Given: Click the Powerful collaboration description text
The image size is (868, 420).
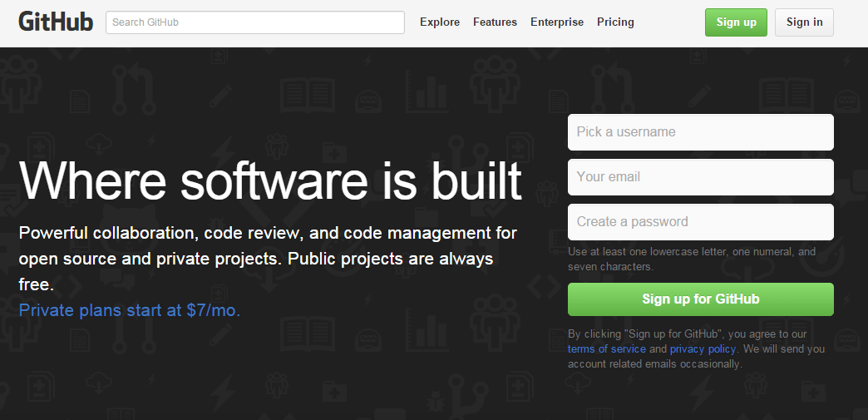Looking at the screenshot, I should (x=268, y=258).
